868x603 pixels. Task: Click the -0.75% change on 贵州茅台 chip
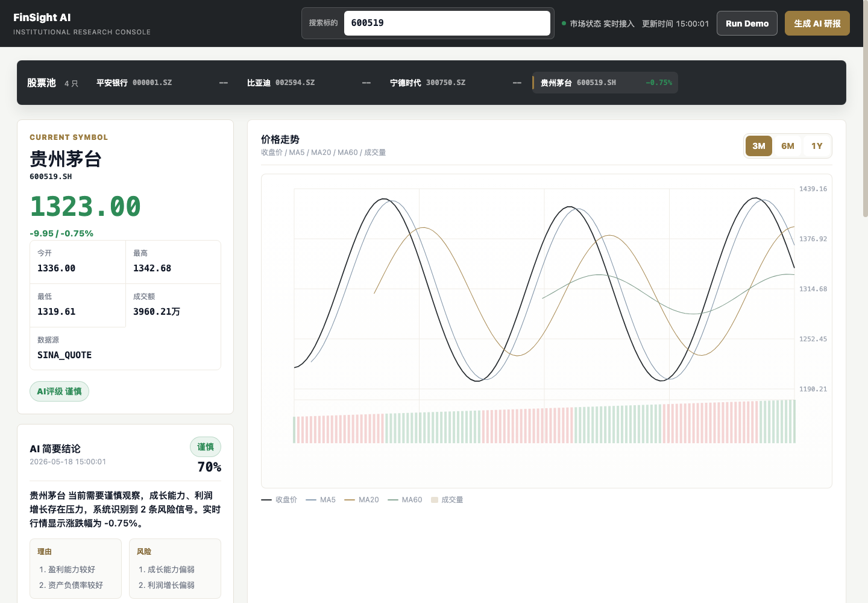658,83
